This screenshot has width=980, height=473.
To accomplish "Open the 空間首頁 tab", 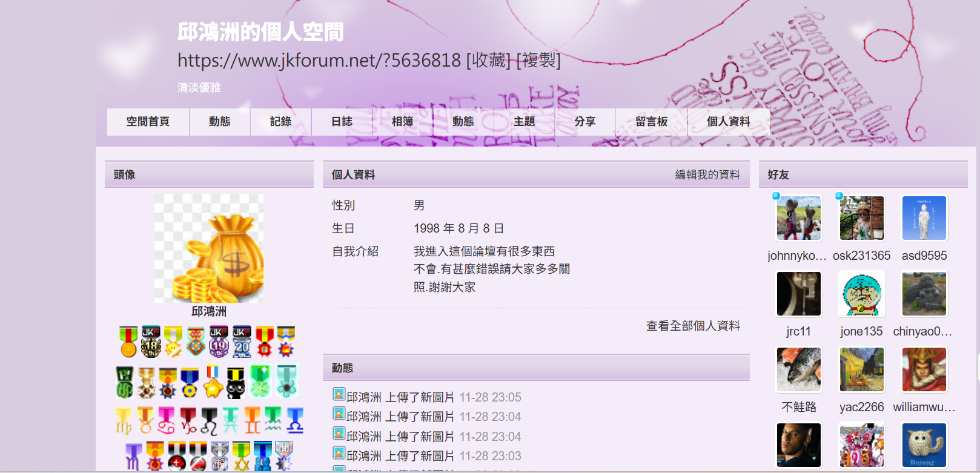I will pyautogui.click(x=148, y=122).
